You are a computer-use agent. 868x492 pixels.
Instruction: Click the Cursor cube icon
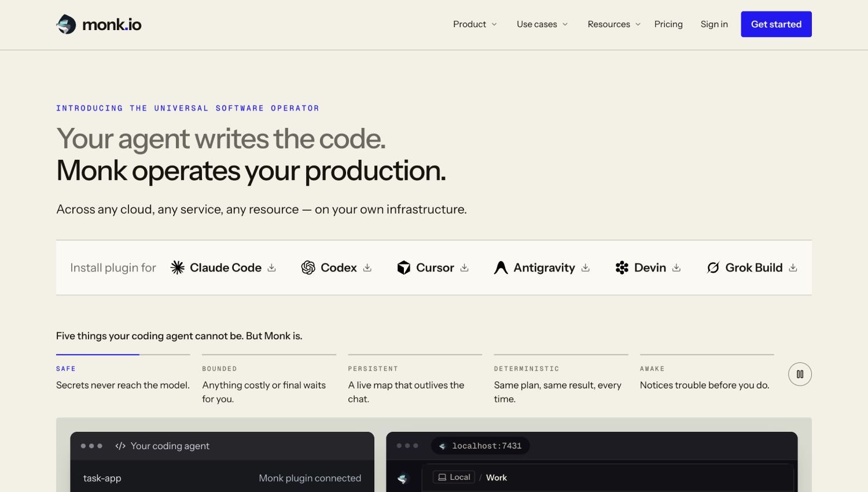click(404, 267)
